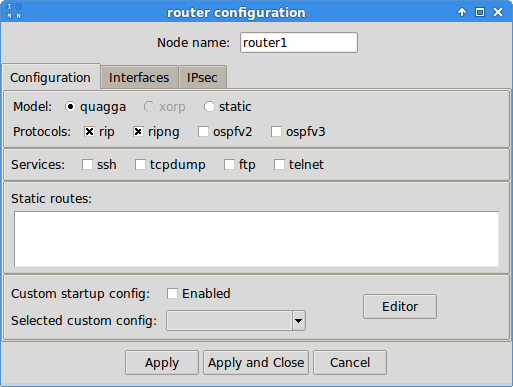This screenshot has width=513, height=387.
Task: Click the 'Static routes:' label
Action: pyautogui.click(x=51, y=199)
